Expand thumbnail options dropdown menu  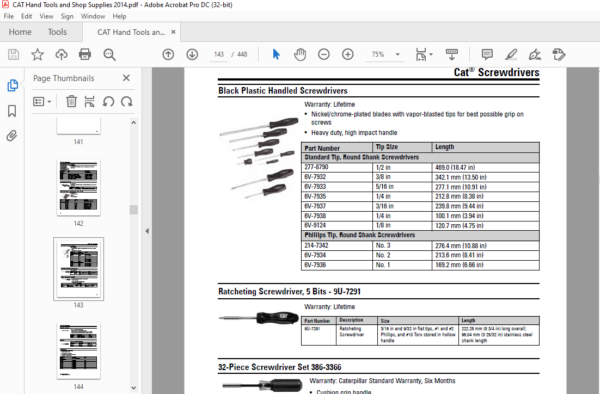(x=42, y=101)
